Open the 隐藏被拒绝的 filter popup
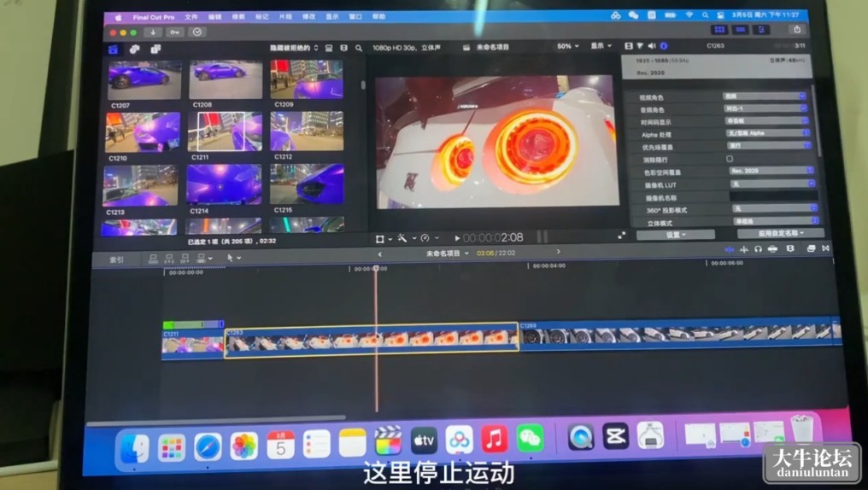 294,48
